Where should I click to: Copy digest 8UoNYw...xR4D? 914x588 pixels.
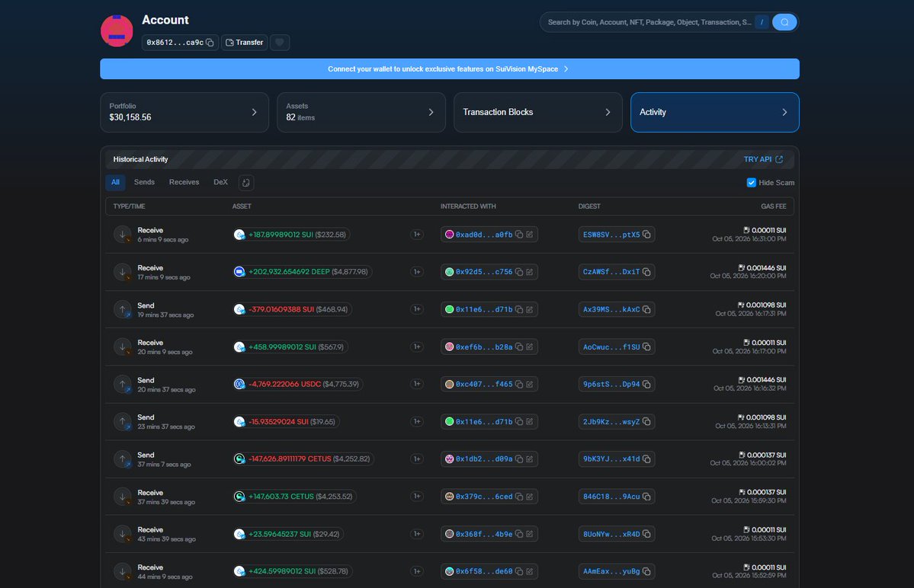pyautogui.click(x=646, y=534)
